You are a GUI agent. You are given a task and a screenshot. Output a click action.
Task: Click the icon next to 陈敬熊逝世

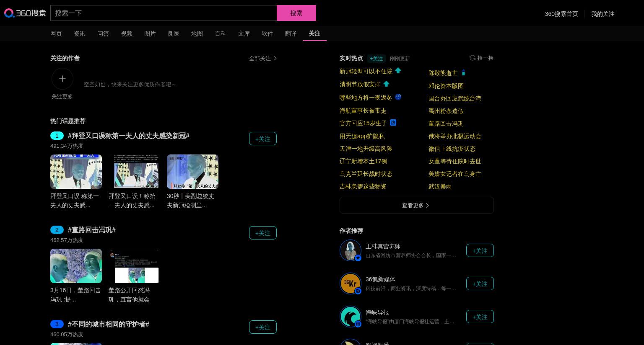click(463, 73)
